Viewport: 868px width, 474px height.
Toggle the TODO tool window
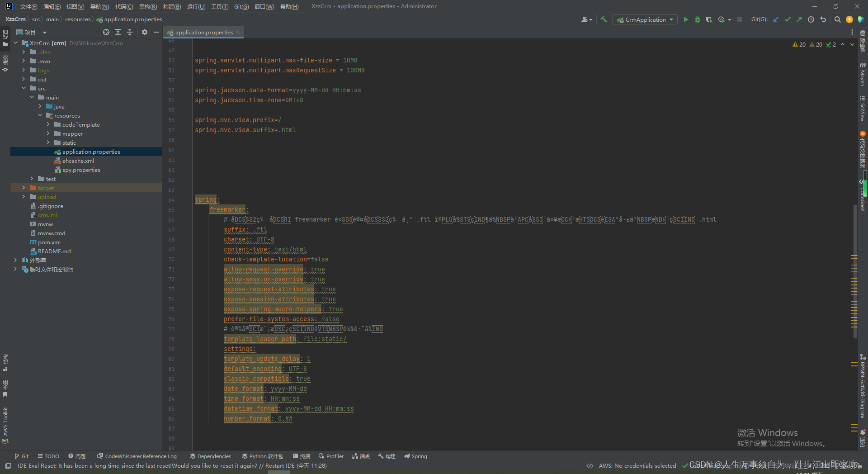48,456
